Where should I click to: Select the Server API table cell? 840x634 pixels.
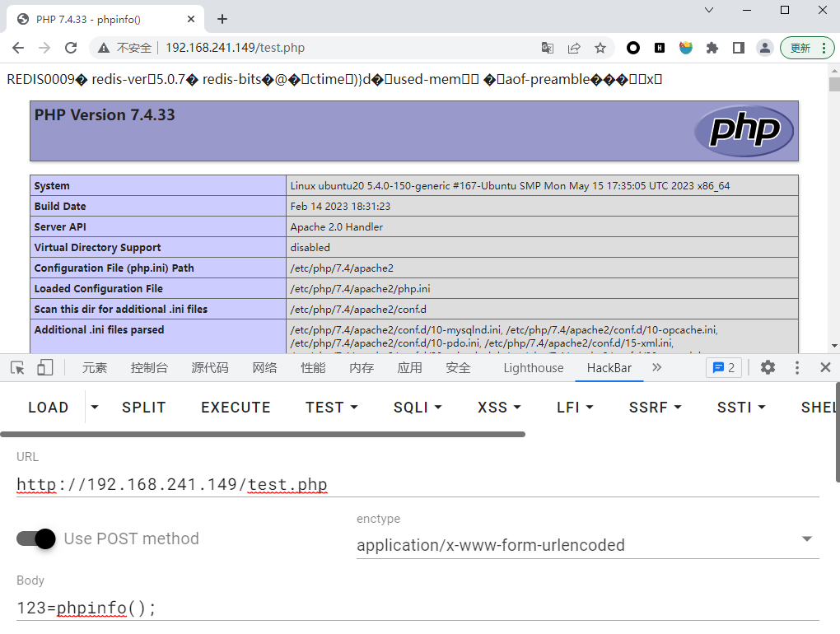pyautogui.click(x=158, y=226)
